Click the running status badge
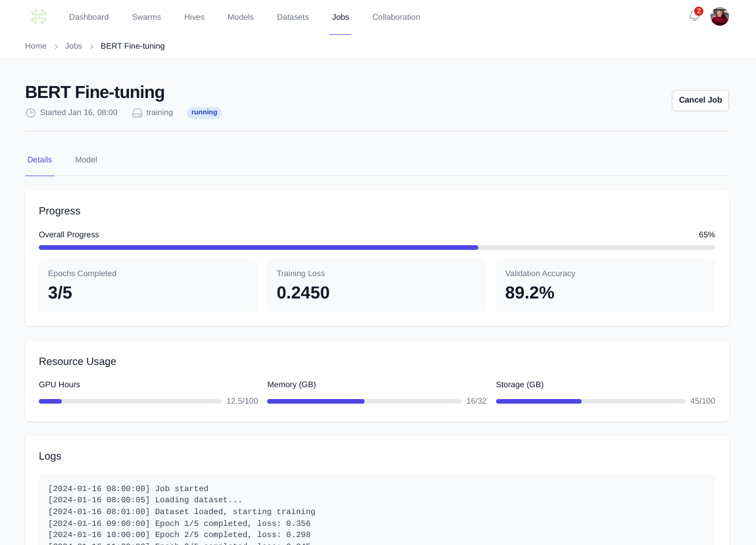This screenshot has width=756, height=545. click(x=204, y=112)
